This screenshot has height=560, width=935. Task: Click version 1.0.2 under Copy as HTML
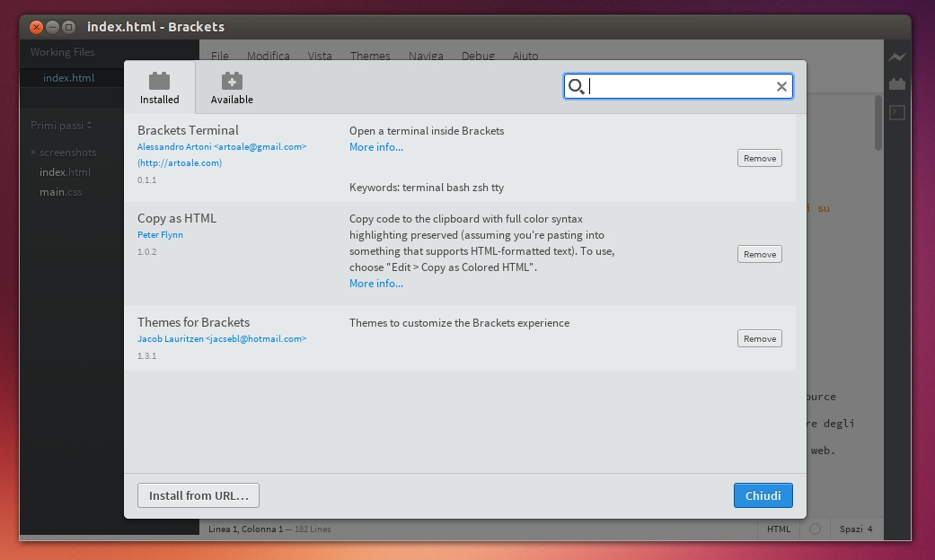[x=146, y=251]
